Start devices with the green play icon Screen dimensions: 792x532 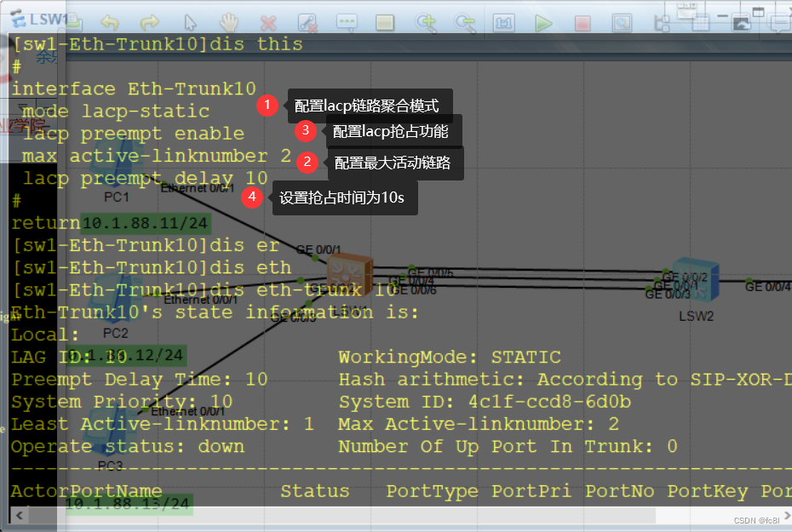pos(543,23)
